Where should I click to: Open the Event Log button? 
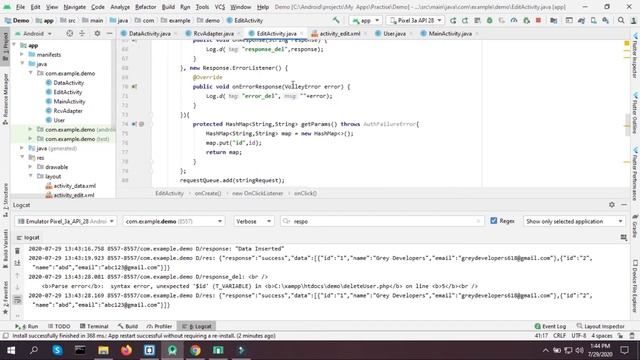point(550,326)
